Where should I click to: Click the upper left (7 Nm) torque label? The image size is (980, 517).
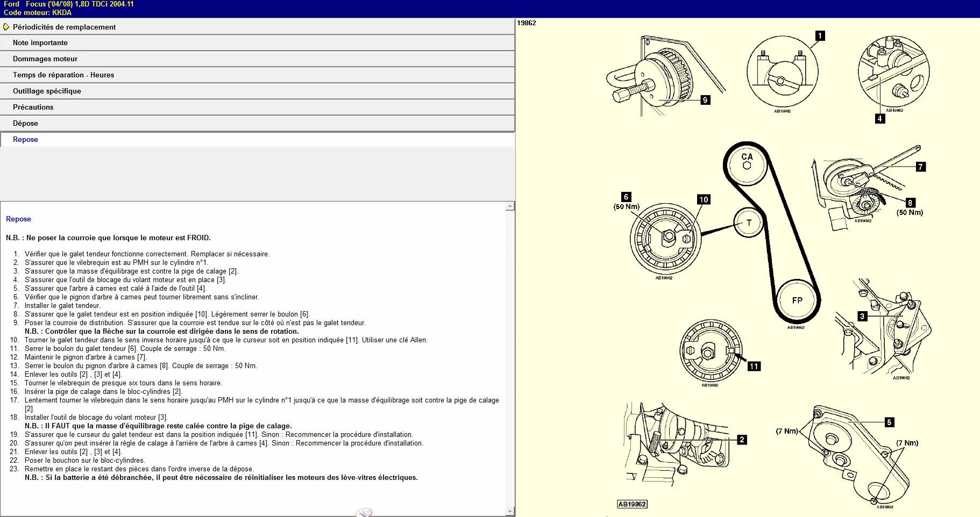[x=787, y=431]
